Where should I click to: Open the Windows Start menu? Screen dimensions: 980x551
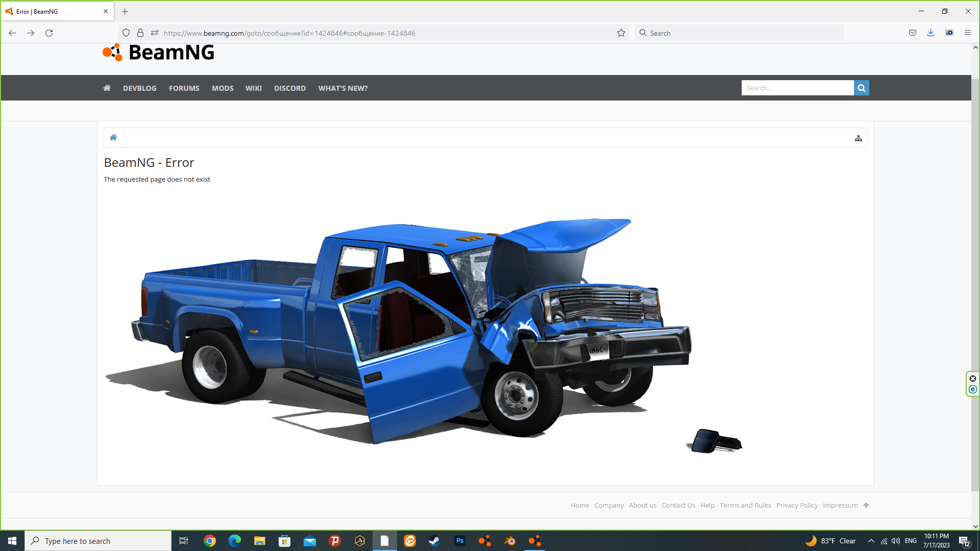tap(12, 541)
